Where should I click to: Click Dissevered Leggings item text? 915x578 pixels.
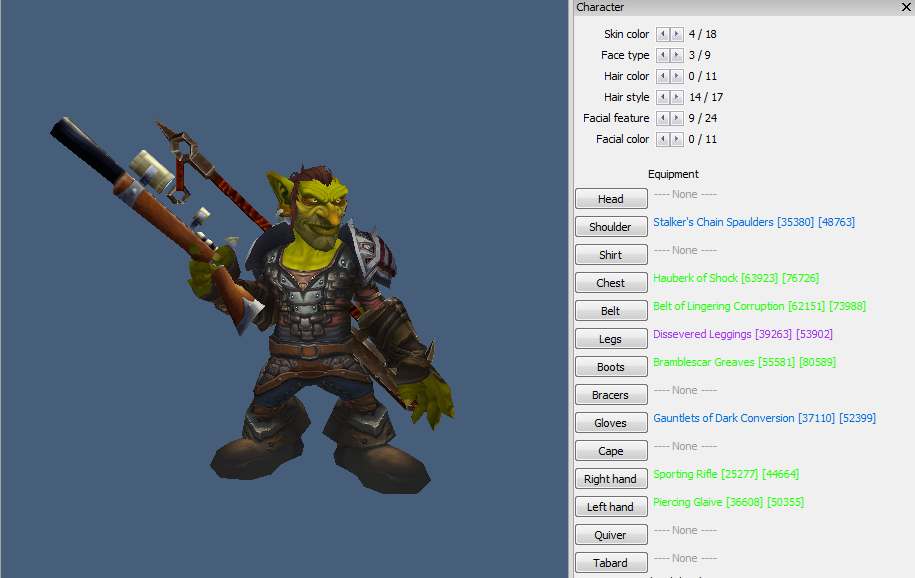[743, 334]
